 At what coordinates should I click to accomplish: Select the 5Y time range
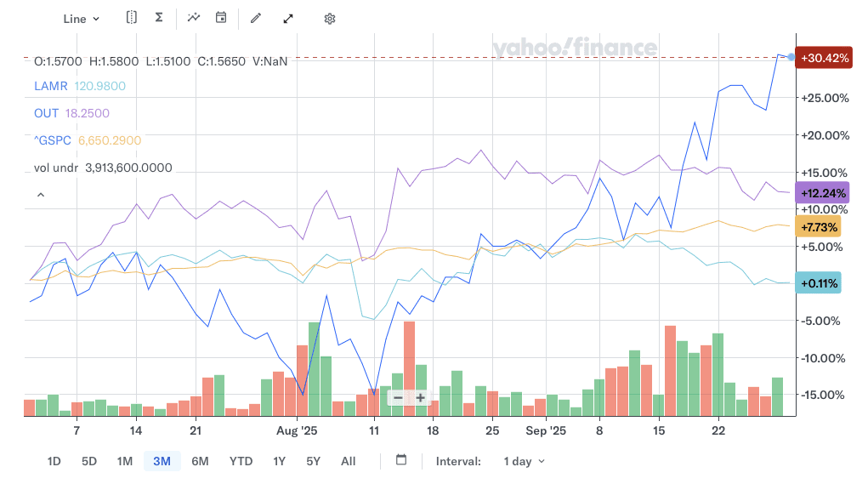[x=313, y=461]
